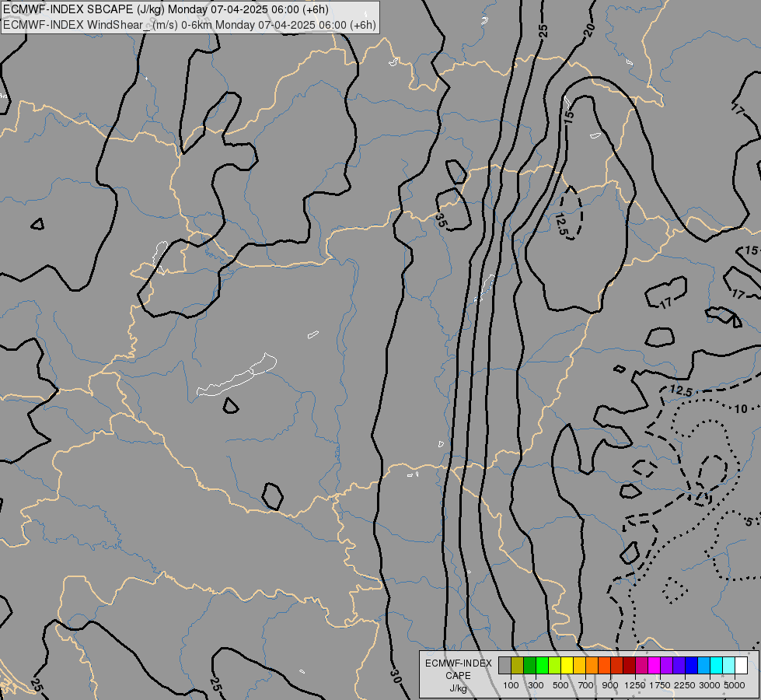This screenshot has height=700, width=761.
Task: Click the olive swatch in the CAPE legend
Action: [x=518, y=666]
